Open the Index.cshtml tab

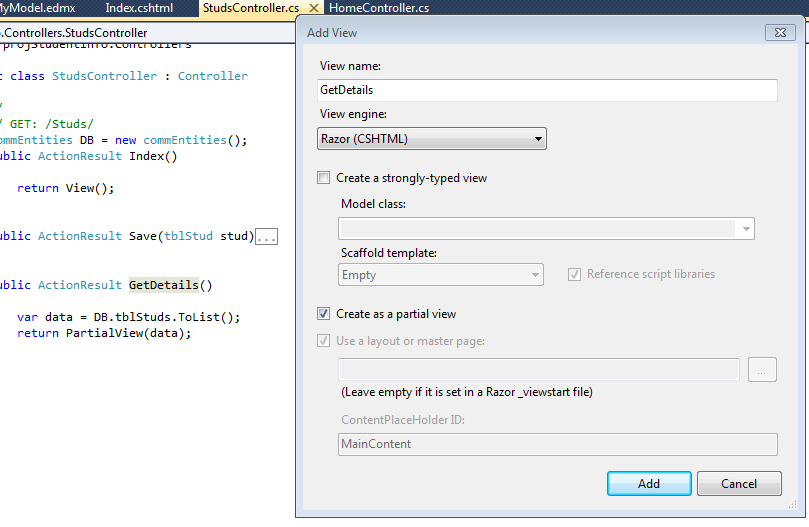click(x=140, y=8)
